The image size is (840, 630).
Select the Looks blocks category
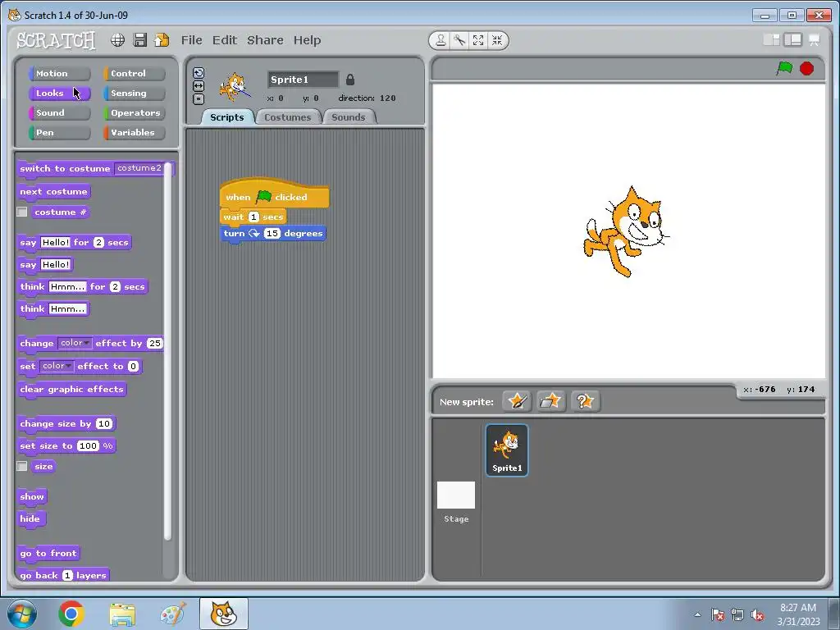click(x=59, y=94)
